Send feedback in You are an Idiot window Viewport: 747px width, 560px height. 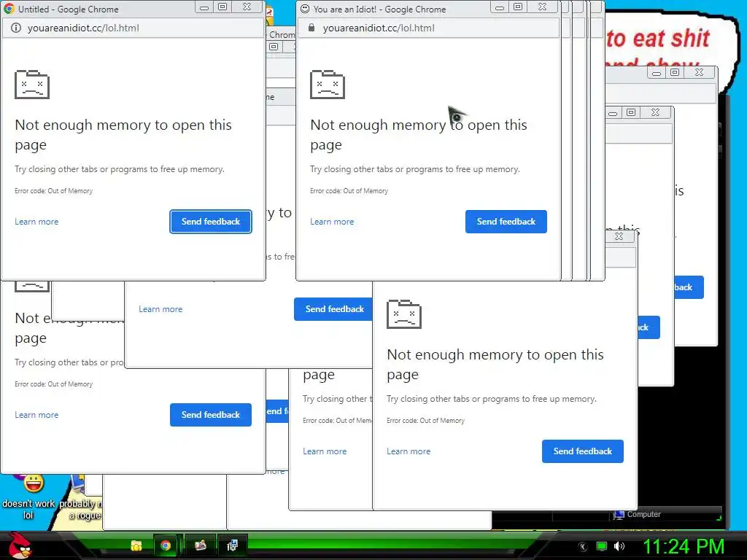coord(506,222)
